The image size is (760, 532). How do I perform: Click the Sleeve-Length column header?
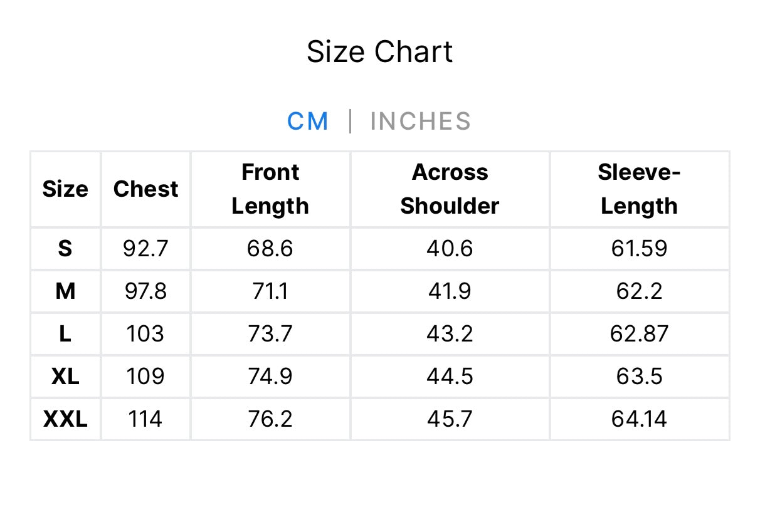(x=639, y=189)
